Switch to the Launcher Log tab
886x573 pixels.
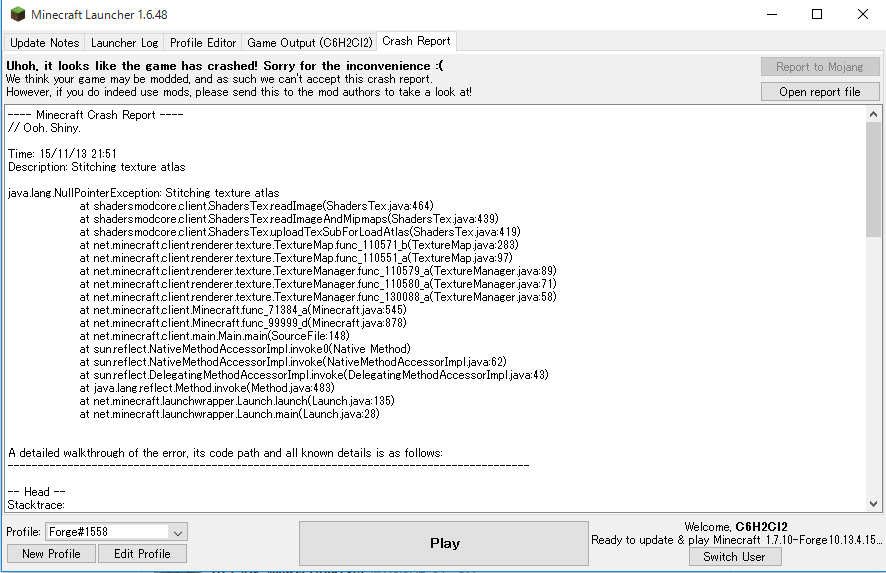(124, 43)
